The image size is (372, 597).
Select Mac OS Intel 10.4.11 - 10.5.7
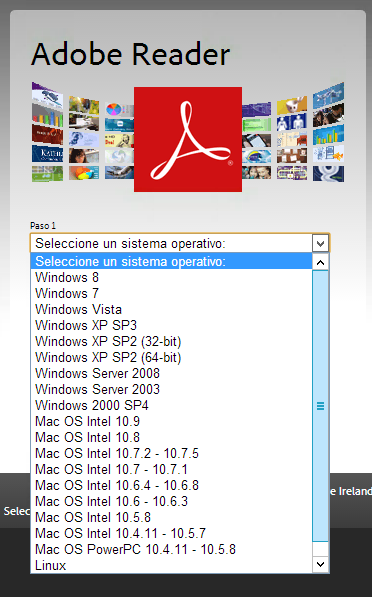click(x=171, y=533)
